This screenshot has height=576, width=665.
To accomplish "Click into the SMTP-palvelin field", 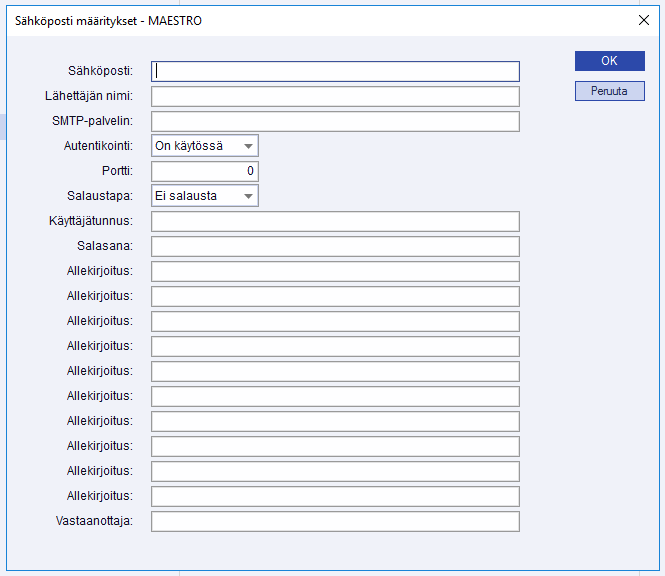I will pos(335,121).
